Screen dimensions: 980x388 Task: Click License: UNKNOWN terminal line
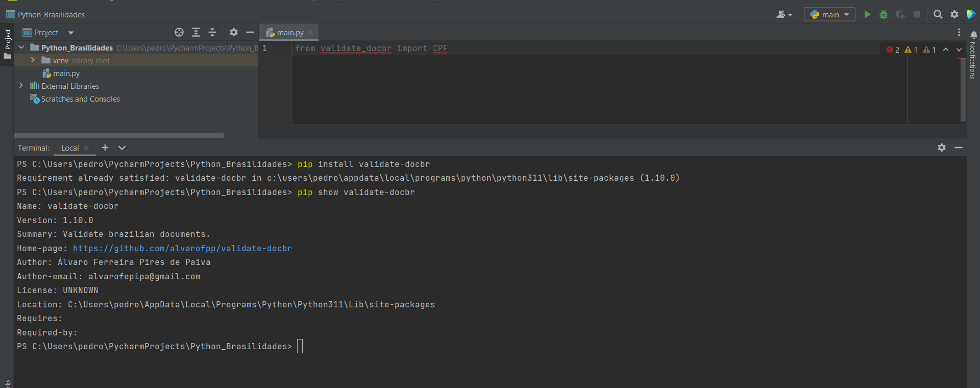click(58, 290)
